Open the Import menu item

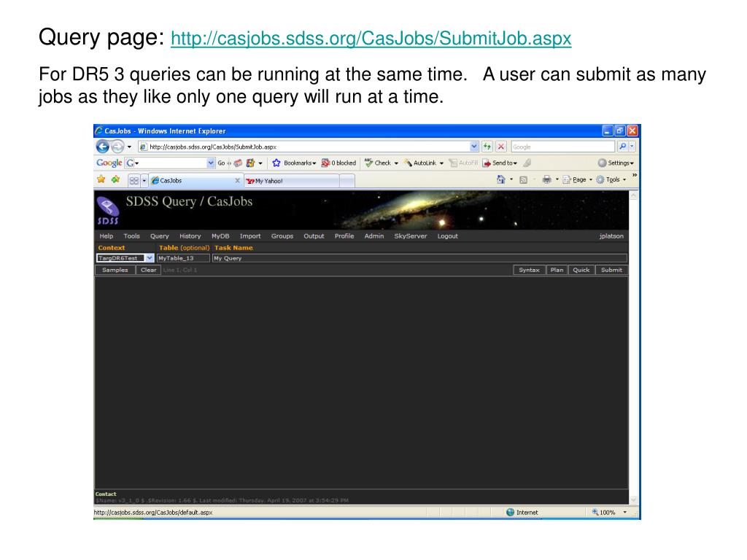(x=250, y=236)
